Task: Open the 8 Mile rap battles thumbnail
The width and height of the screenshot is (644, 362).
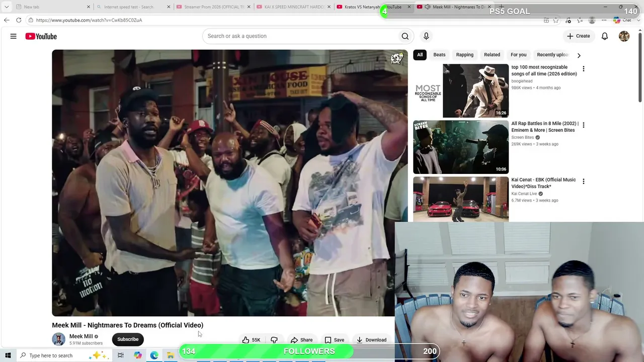Action: (461, 147)
